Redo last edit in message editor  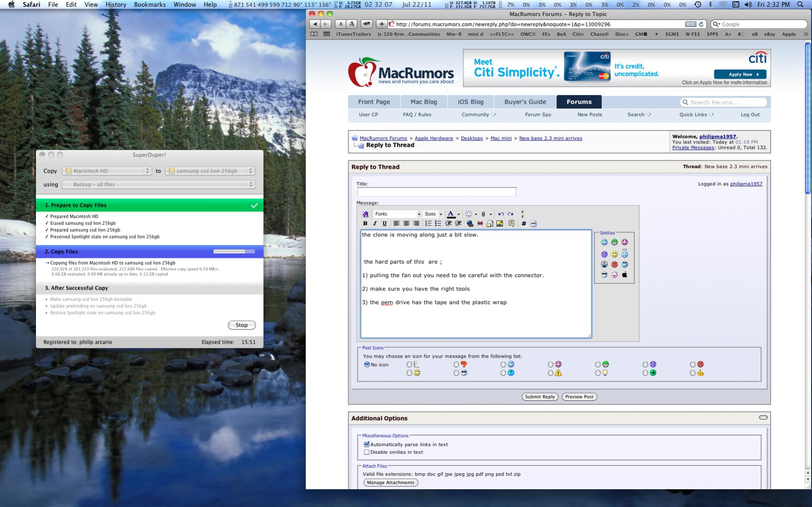tap(511, 214)
